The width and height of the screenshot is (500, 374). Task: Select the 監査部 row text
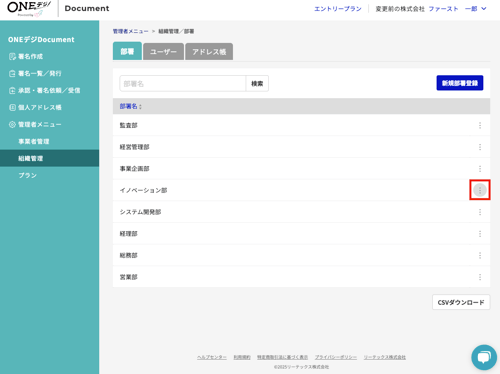click(128, 125)
